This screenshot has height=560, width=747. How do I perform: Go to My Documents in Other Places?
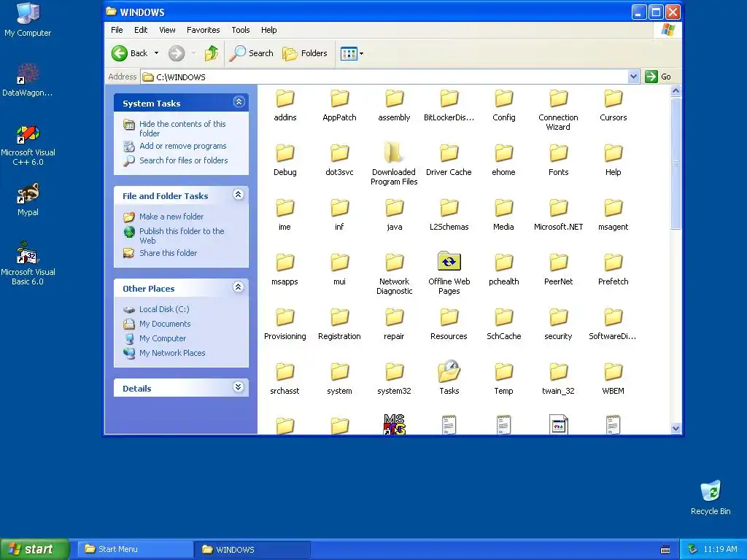165,324
